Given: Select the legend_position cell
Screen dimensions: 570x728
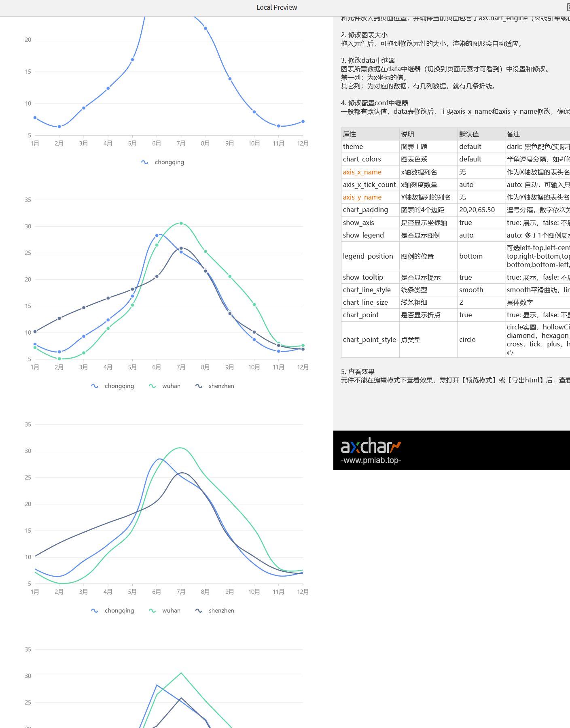Looking at the screenshot, I should point(370,256).
